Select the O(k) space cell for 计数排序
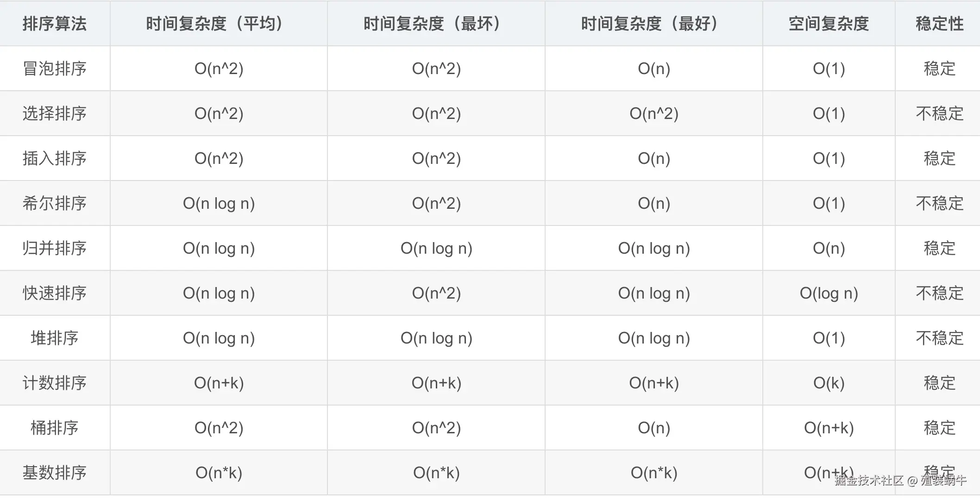 (829, 383)
